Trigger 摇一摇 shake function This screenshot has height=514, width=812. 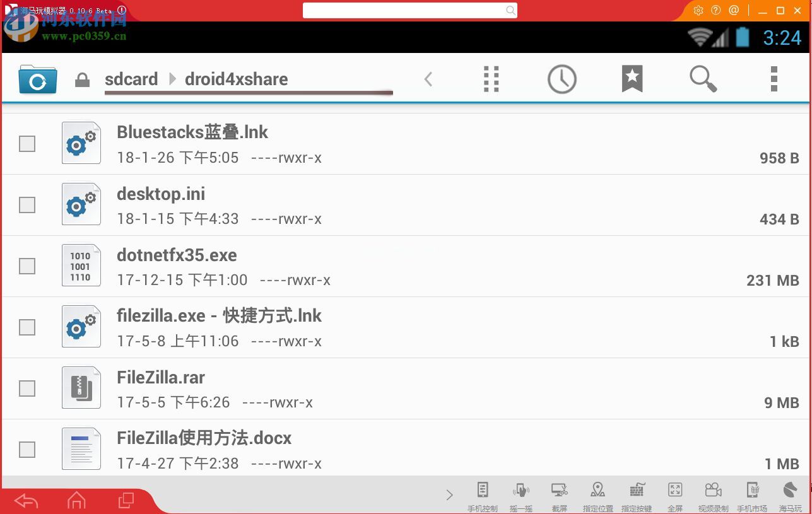pos(521,497)
